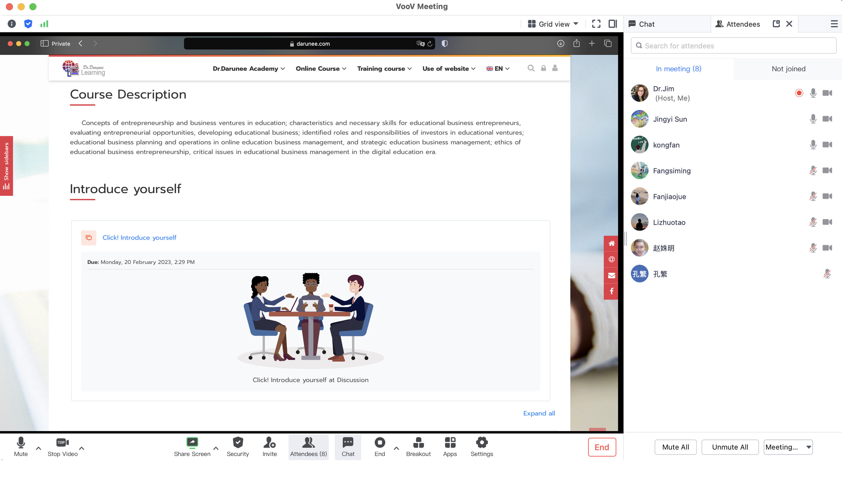
Task: Stop Video in the toolbar
Action: click(63, 447)
